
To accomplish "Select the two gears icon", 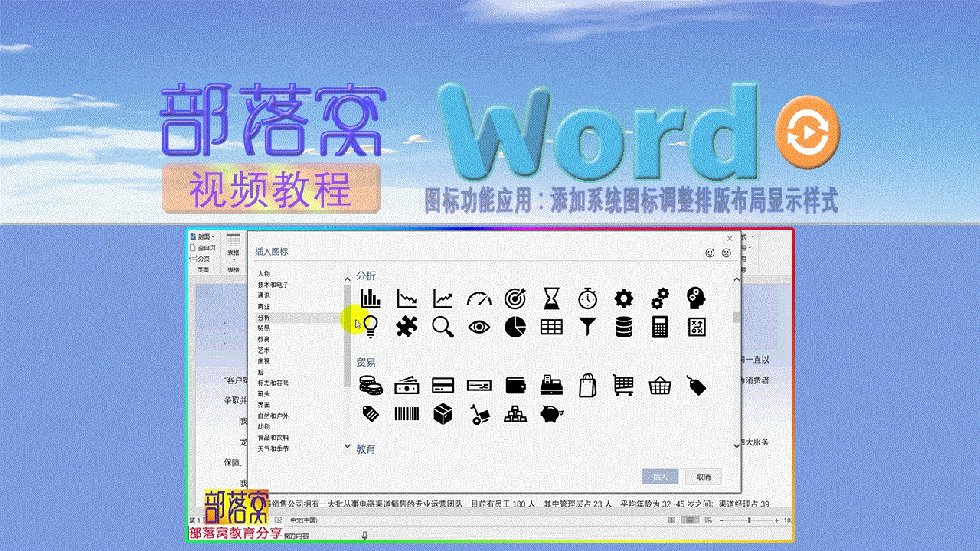I will [x=660, y=298].
